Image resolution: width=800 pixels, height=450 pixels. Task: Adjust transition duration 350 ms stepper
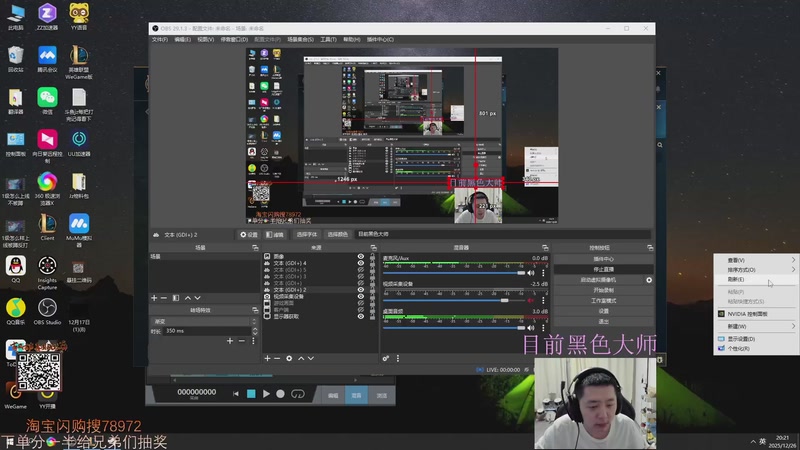tap(255, 331)
